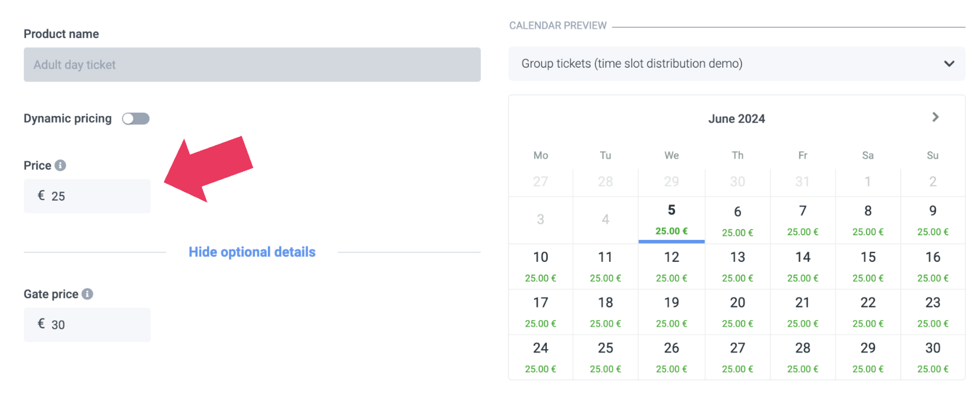Select June 12 calendar day
Image resolution: width=980 pixels, height=415 pixels.
(671, 266)
